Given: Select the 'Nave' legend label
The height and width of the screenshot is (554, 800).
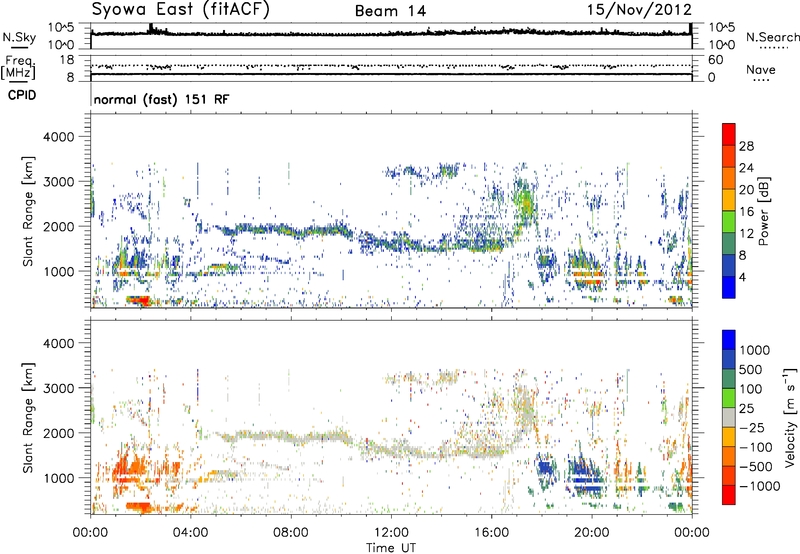Looking at the screenshot, I should click(x=760, y=69).
